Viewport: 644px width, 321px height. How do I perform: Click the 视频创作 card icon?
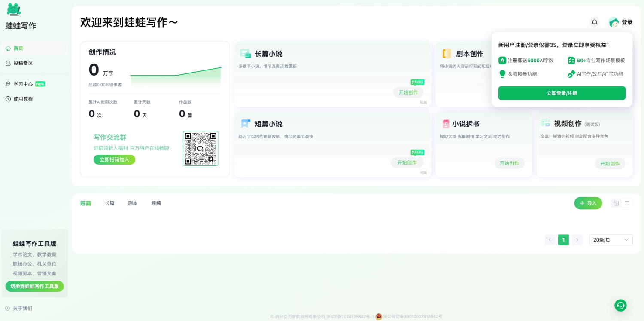pyautogui.click(x=546, y=123)
